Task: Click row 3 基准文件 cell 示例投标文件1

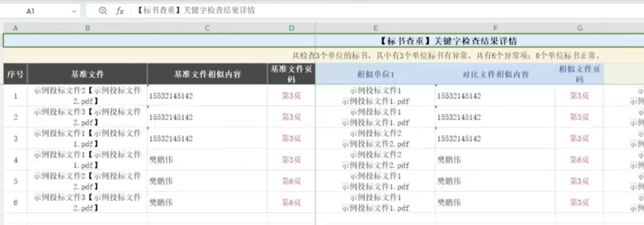Action: coord(87,138)
